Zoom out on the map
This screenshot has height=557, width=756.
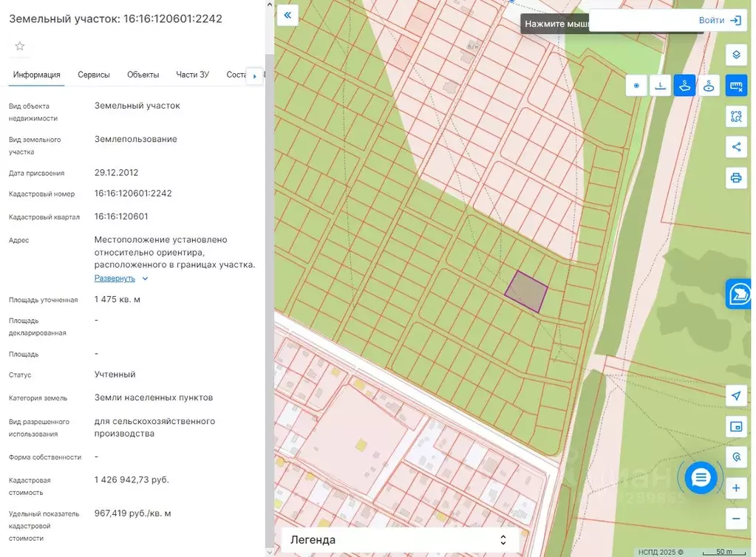click(x=736, y=519)
